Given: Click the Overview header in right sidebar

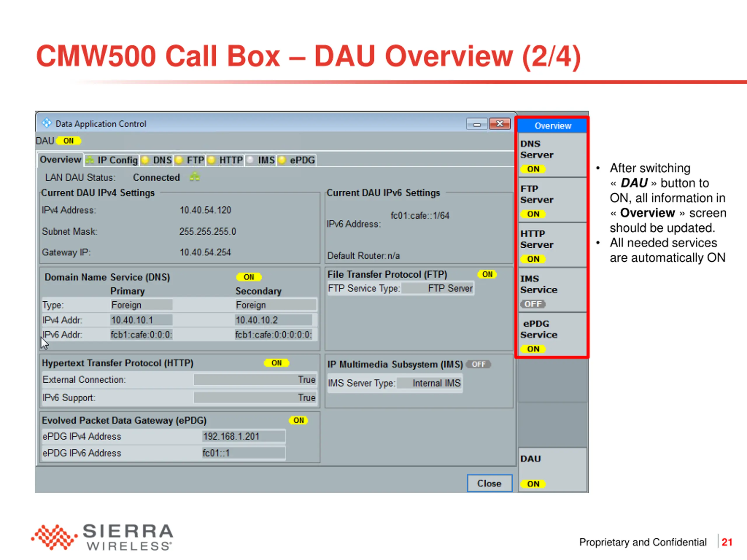Looking at the screenshot, I should 552,126.
